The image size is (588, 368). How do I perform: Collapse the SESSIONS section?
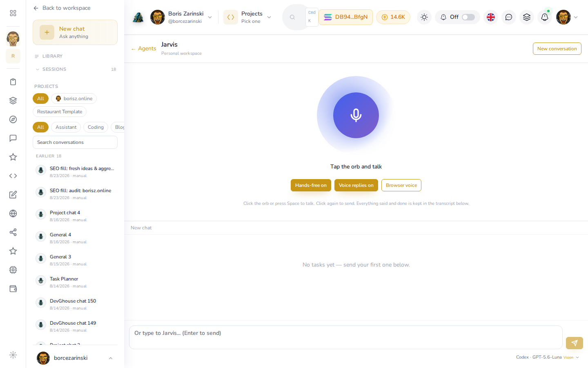75,70
